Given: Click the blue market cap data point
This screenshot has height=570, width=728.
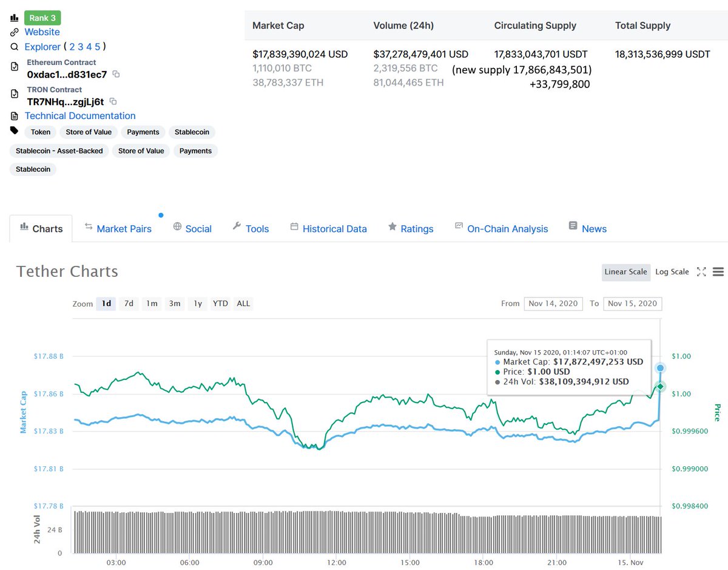Looking at the screenshot, I should [660, 368].
